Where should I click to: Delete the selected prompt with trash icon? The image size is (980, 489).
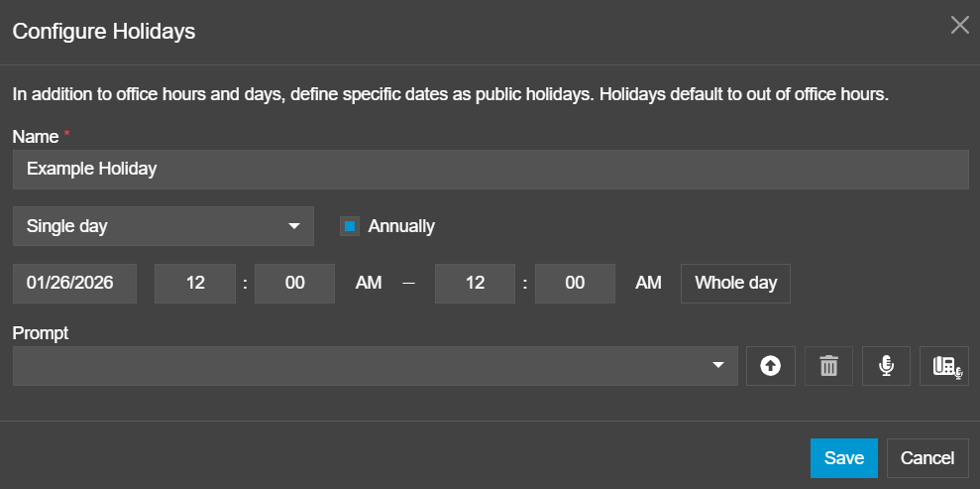click(828, 366)
